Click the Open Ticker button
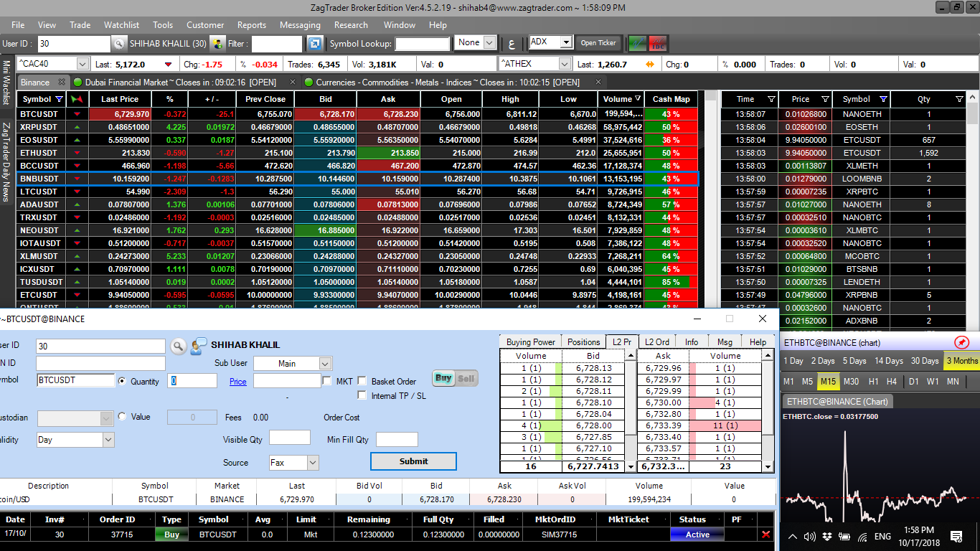Screen dimensions: 980x551 (598, 43)
